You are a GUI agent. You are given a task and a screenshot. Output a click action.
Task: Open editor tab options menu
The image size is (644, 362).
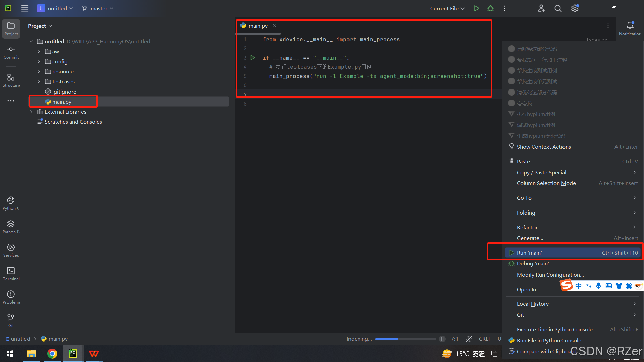coord(608,25)
